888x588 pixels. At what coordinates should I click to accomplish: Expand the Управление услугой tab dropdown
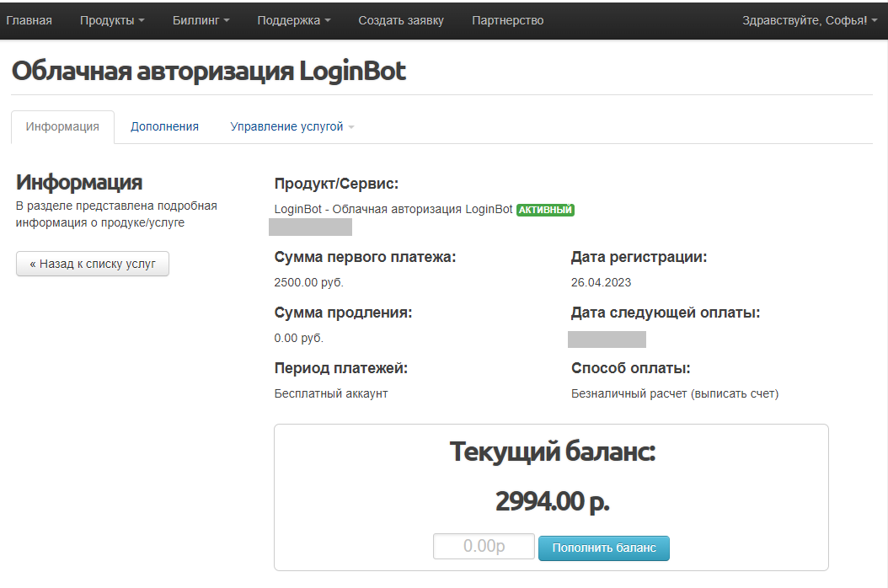tap(292, 126)
